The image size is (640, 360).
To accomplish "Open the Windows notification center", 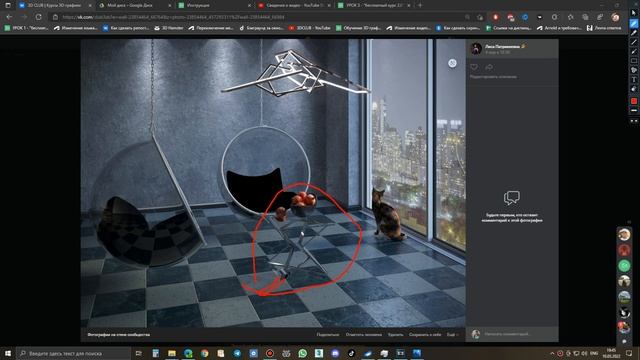I will click(x=629, y=353).
